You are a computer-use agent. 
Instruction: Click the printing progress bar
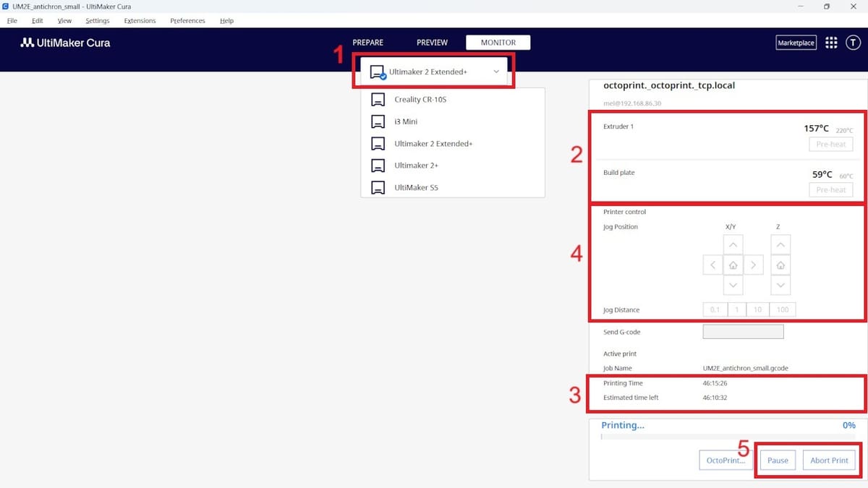pos(728,437)
